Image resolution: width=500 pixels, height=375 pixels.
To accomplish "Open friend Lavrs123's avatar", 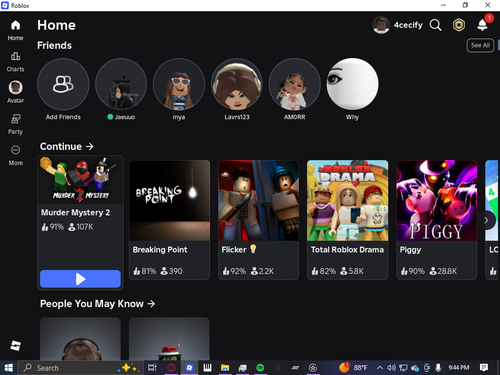I will 237,84.
